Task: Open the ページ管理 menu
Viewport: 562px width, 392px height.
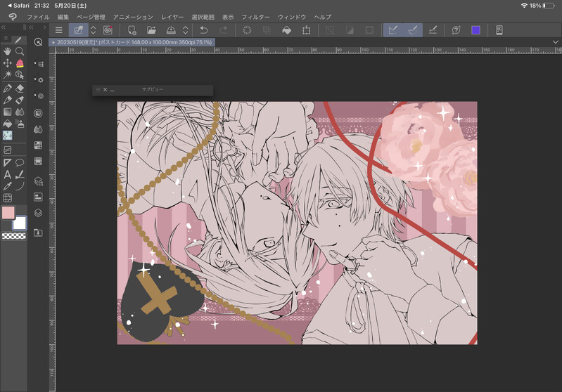Action: click(91, 17)
